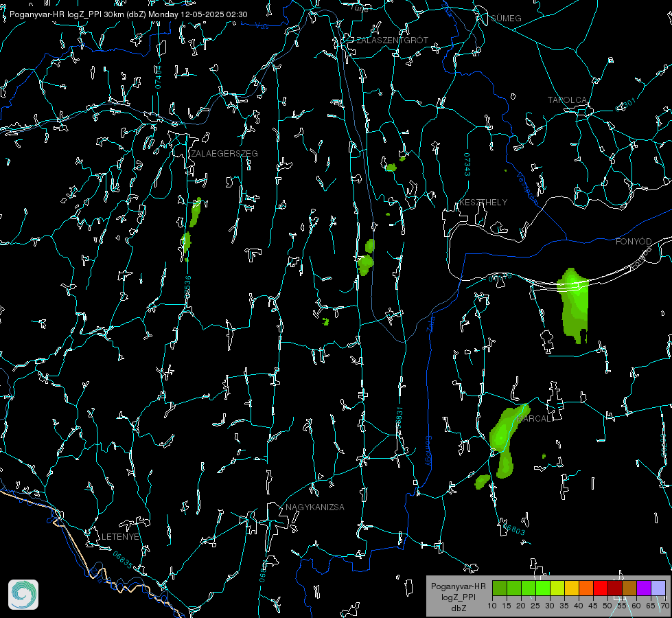Viewport: 672px width, 618px height.
Task: Click the dbZ unit label in legend
Action: tap(458, 608)
